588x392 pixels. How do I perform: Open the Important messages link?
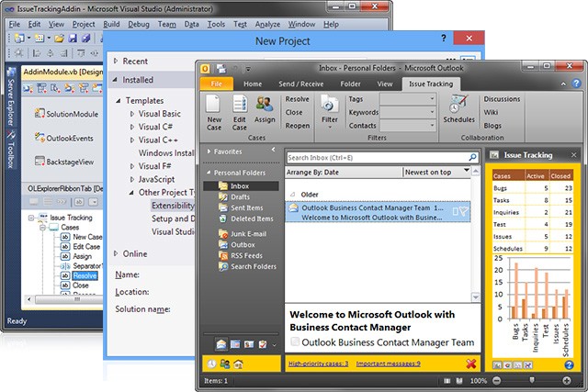click(388, 364)
